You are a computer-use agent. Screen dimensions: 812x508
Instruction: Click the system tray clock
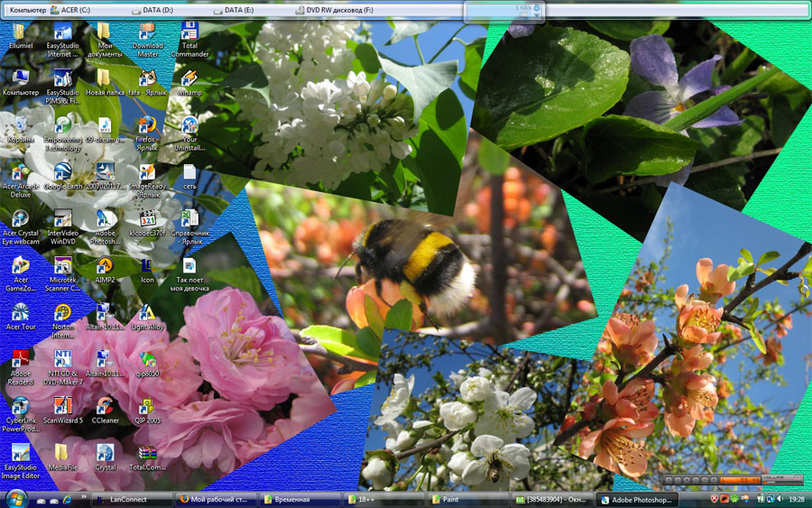[x=797, y=498]
